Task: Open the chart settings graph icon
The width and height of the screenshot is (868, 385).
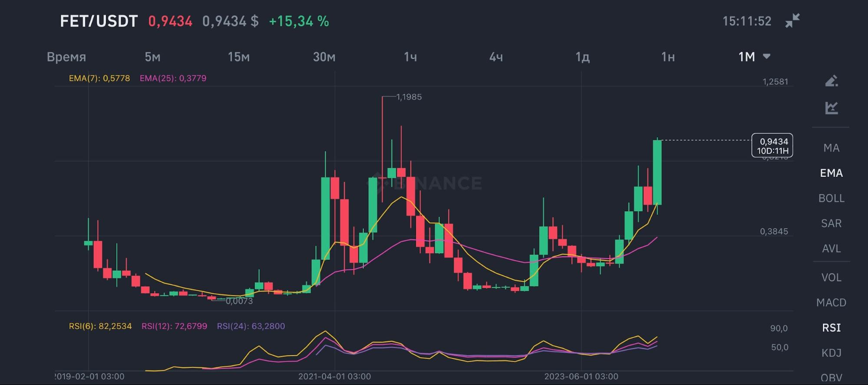Action: tap(831, 108)
